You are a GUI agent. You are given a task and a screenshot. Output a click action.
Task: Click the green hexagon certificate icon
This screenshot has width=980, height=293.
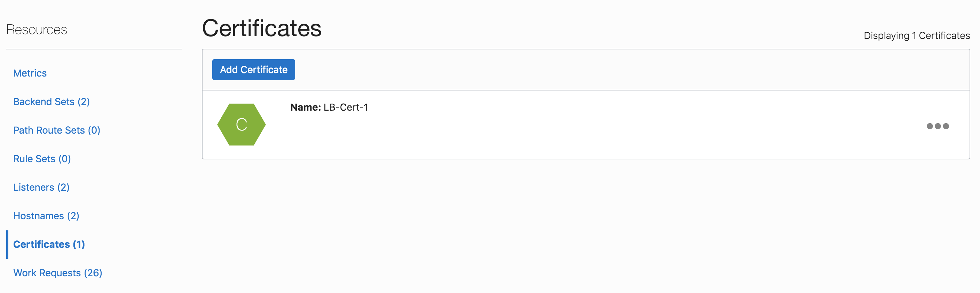pyautogui.click(x=241, y=125)
